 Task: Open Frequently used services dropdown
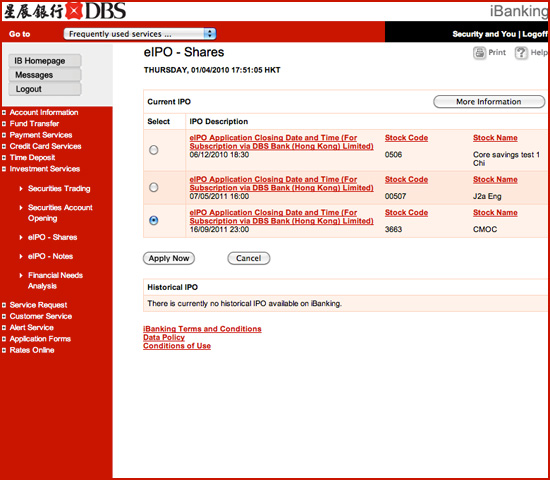click(140, 34)
